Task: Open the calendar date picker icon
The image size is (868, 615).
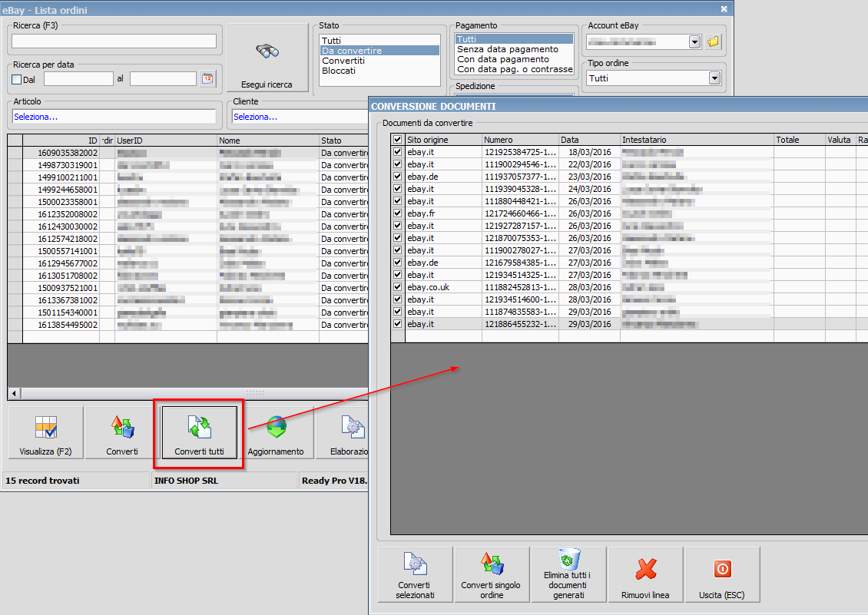Action: click(207, 78)
